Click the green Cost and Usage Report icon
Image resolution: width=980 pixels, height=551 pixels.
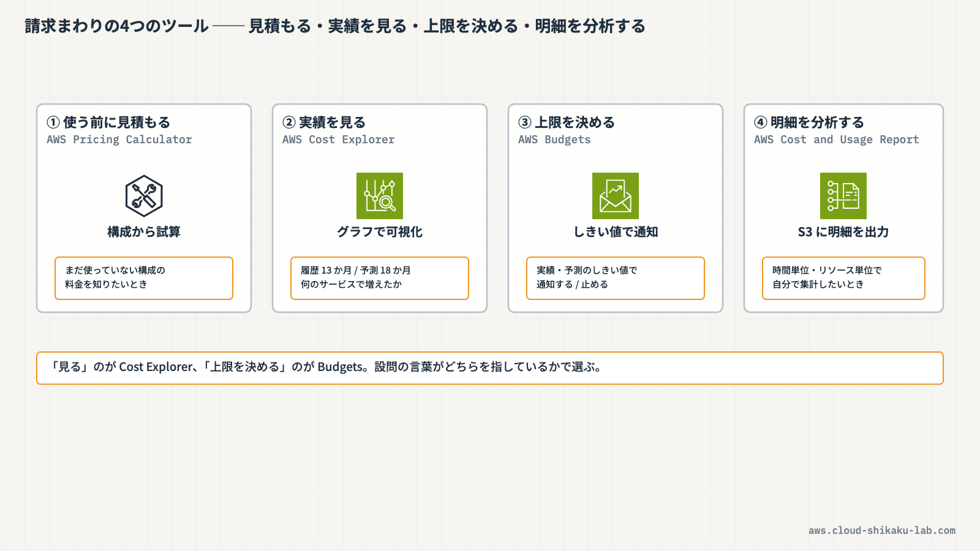(843, 196)
